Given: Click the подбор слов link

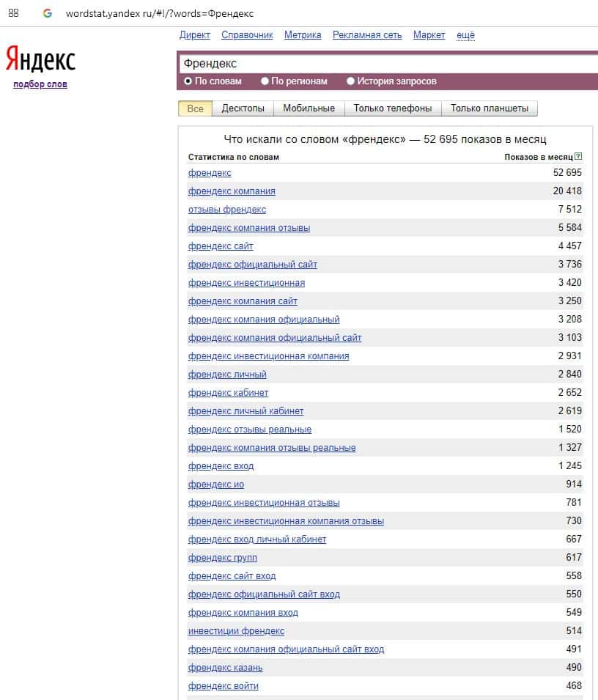Looking at the screenshot, I should pyautogui.click(x=40, y=84).
